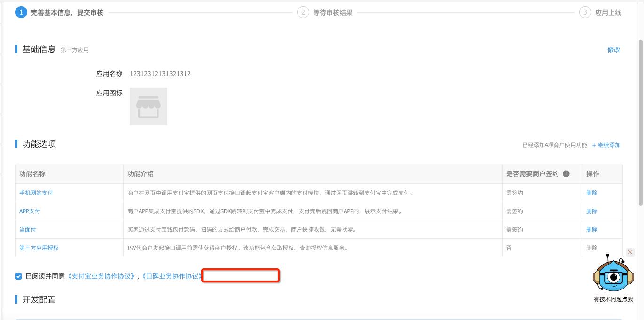Viewport: 644px width, 320px height.
Task: Delete the 当面付 feature row
Action: pos(591,229)
